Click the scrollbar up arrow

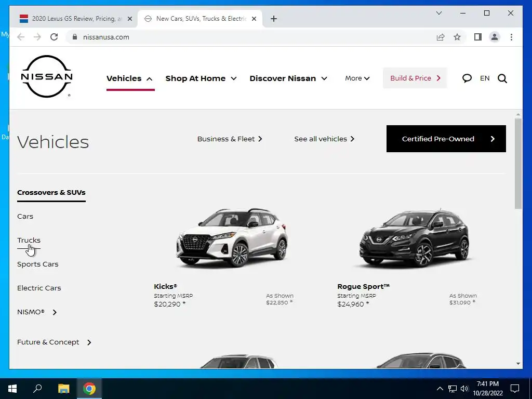click(518, 115)
